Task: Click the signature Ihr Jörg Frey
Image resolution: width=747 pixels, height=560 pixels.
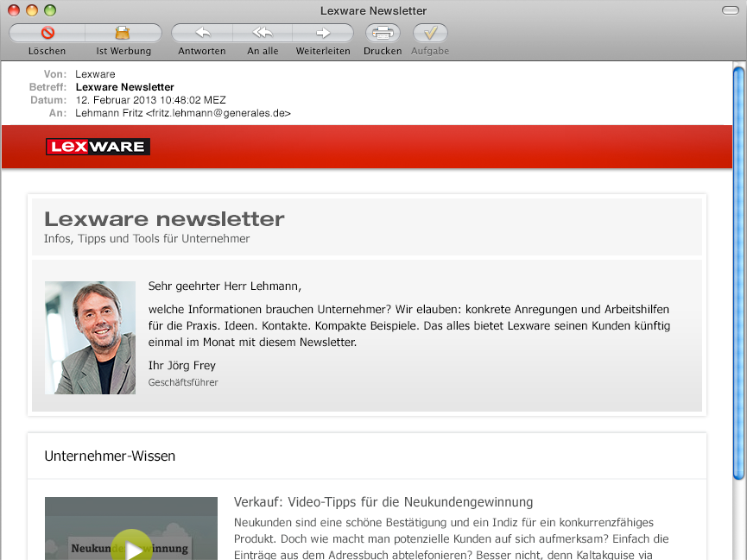Action: [182, 366]
